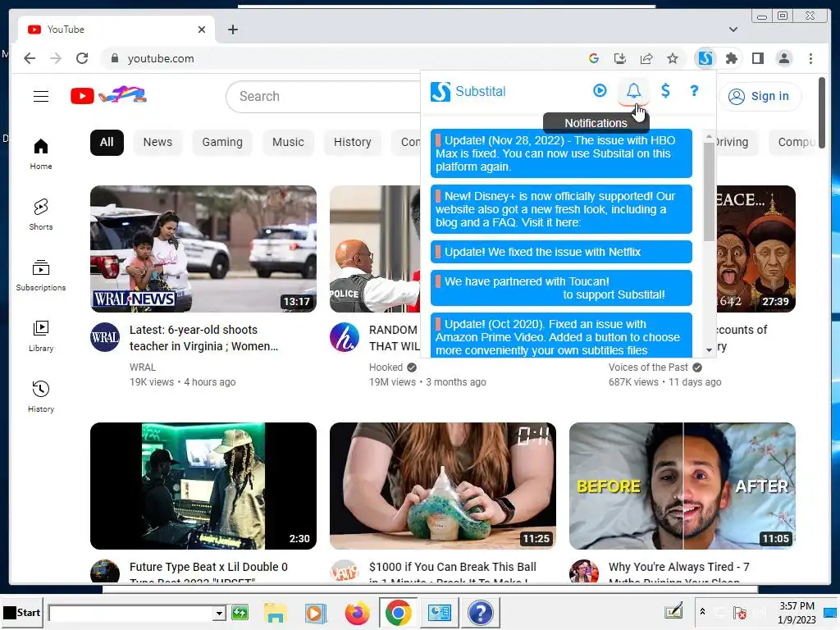Select the Gaming filter chip
This screenshot has height=630, width=840.
coord(222,142)
